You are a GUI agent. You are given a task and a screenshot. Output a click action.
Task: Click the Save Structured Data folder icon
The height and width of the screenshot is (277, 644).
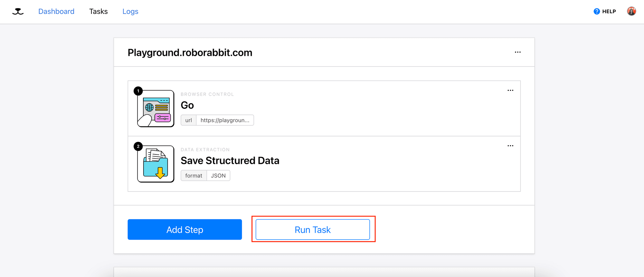[x=156, y=163]
